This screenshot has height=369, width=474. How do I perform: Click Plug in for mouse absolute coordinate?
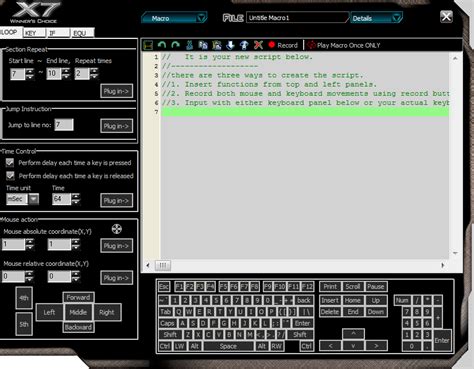point(116,246)
